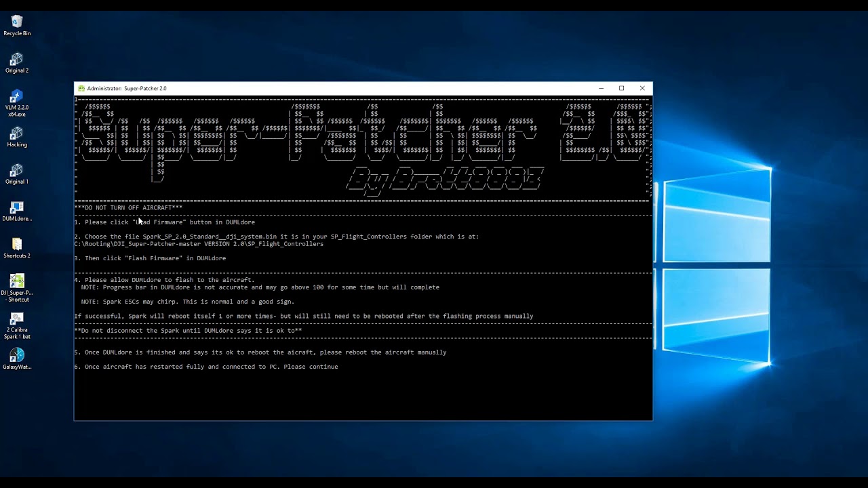
Task: Click the step 5 'Once DUMLdore is finished' line
Action: pyautogui.click(x=260, y=352)
